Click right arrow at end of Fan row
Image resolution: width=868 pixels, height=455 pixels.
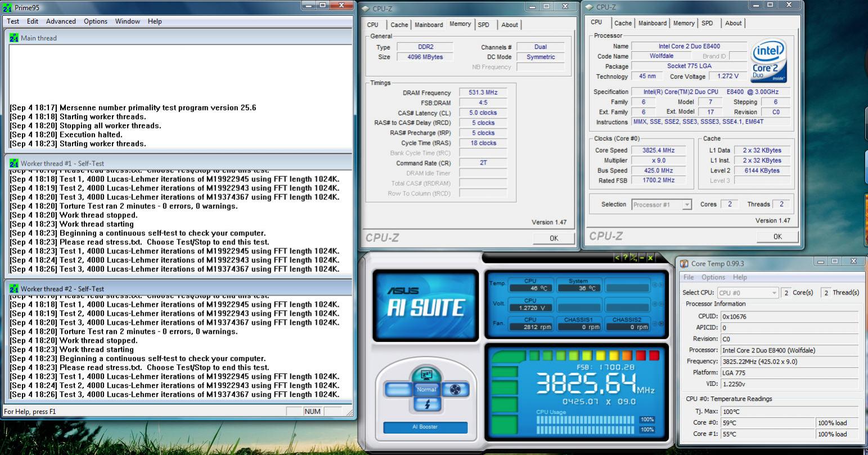coord(661,323)
